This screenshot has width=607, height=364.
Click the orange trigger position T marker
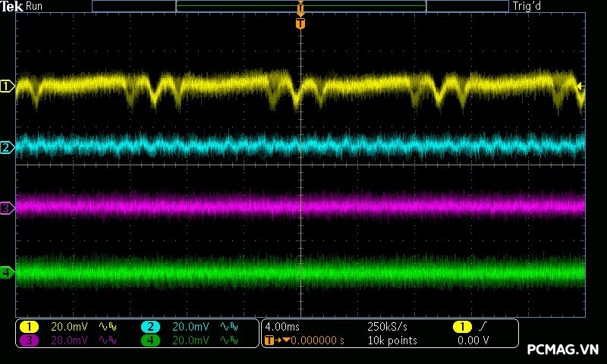pos(300,24)
